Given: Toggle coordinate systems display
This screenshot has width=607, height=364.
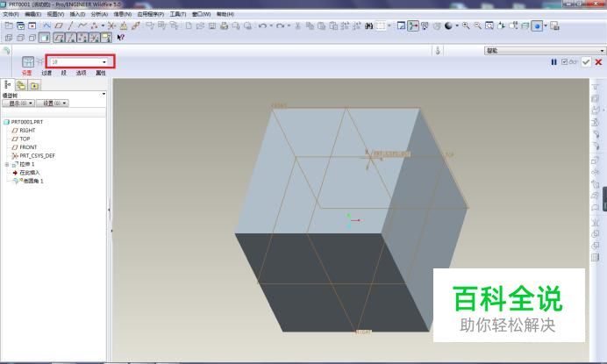Looking at the screenshot, I should pyautogui.click(x=95, y=38).
